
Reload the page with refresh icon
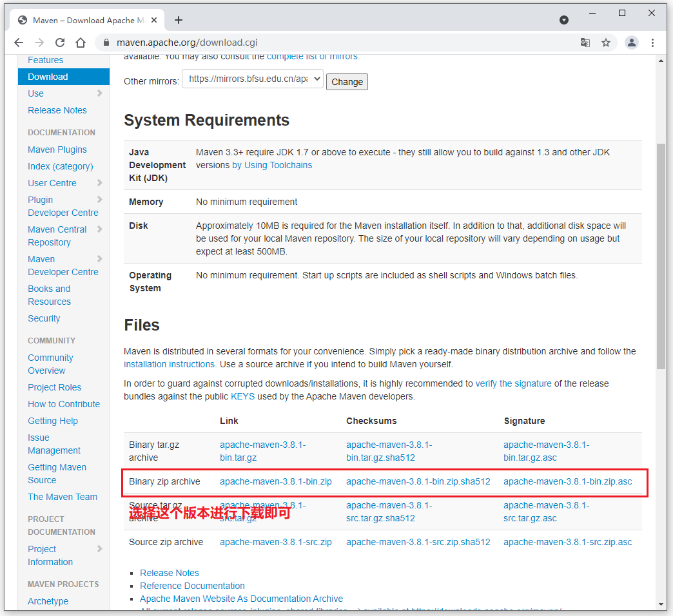[60, 43]
